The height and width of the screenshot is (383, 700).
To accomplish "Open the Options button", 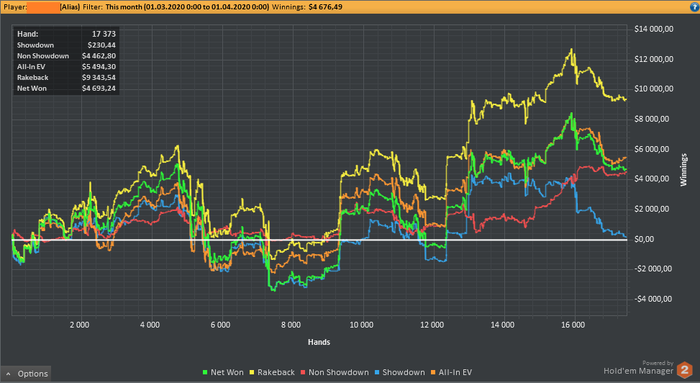I will [26, 374].
